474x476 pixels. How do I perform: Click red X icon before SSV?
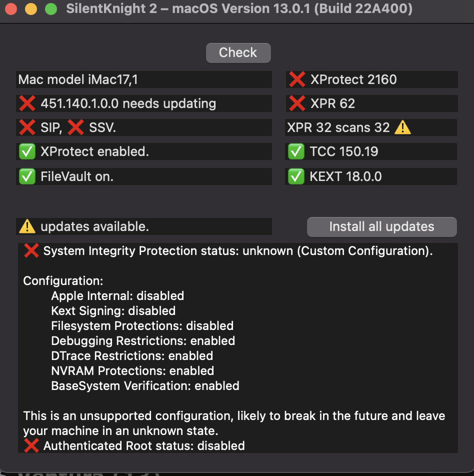pyautogui.click(x=75, y=127)
